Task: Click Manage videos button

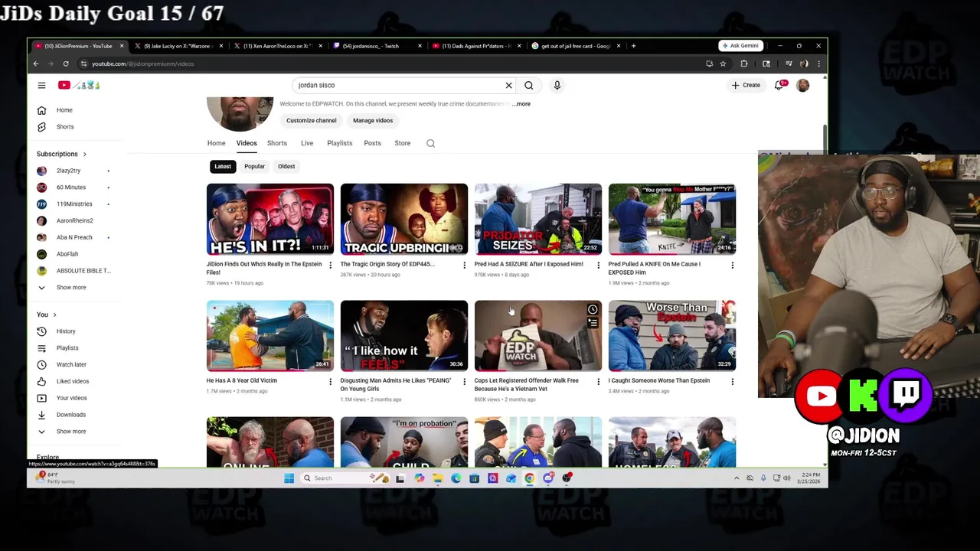Action: (x=373, y=120)
